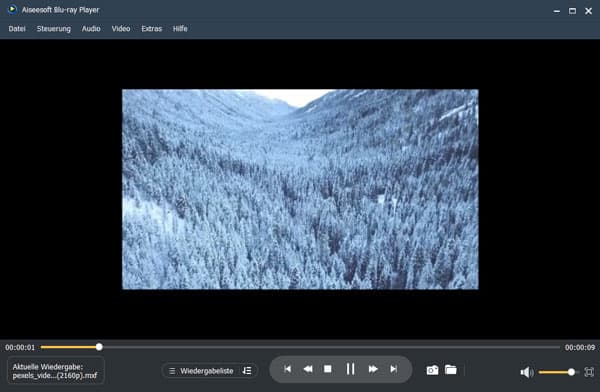Expand the Extras menu
The height and width of the screenshot is (392, 600).
tap(152, 29)
